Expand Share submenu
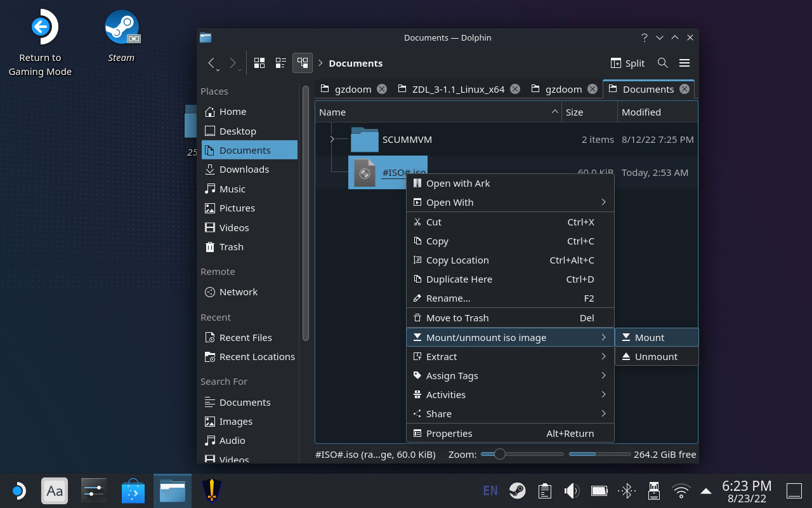Screen dimensions: 812x508 point(510,414)
